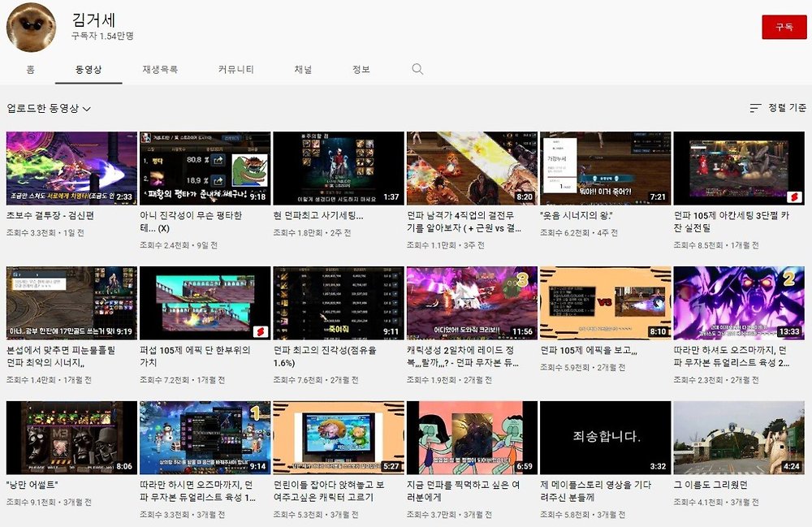Switch to the 홈 tab

click(31, 69)
